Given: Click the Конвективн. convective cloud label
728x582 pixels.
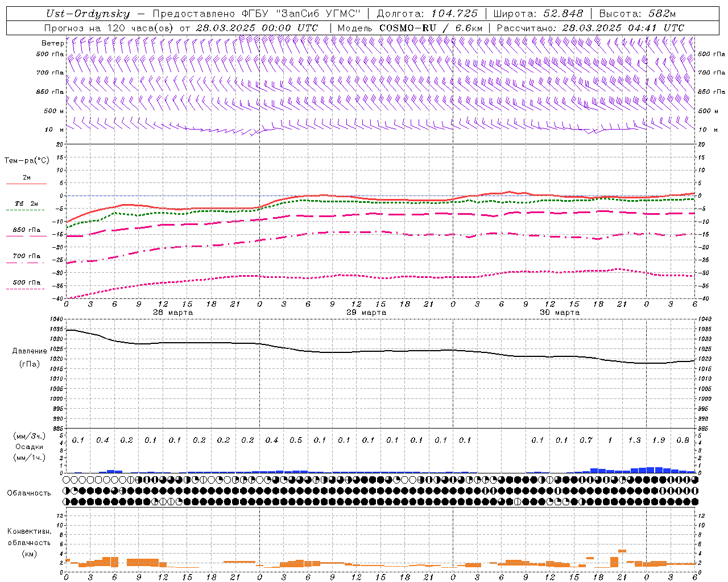Looking at the screenshot, I should click(x=29, y=531).
